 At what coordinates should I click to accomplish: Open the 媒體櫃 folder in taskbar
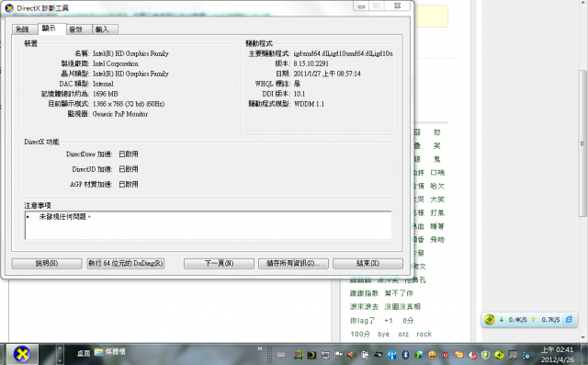[110, 352]
